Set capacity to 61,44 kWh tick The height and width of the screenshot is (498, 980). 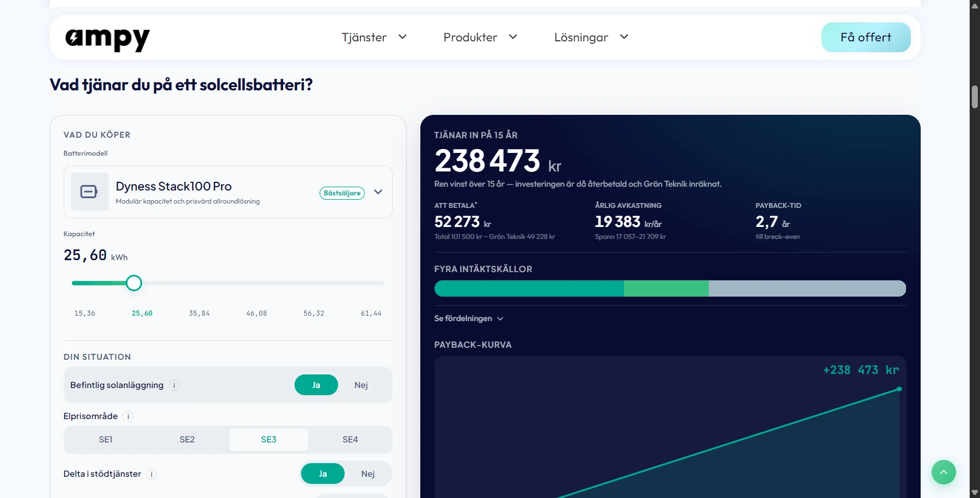click(371, 313)
